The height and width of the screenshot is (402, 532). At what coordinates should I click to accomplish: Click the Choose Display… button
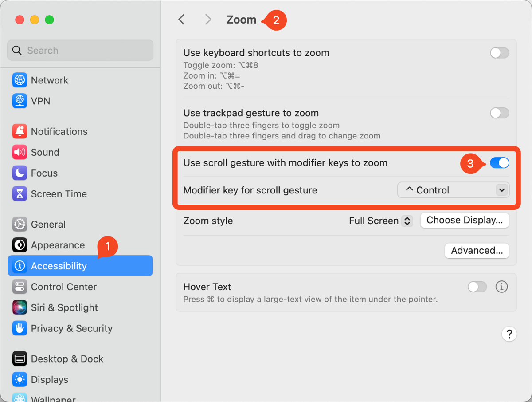[464, 221]
